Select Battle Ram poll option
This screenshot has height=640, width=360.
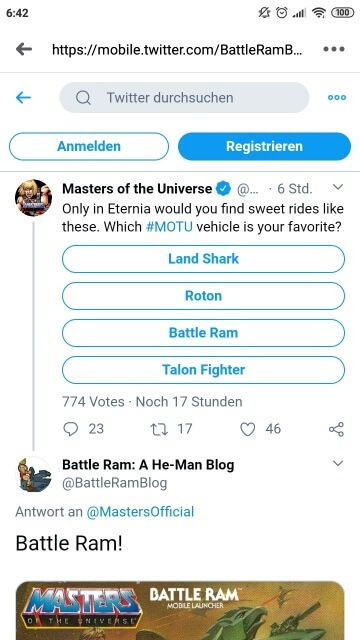click(x=203, y=333)
